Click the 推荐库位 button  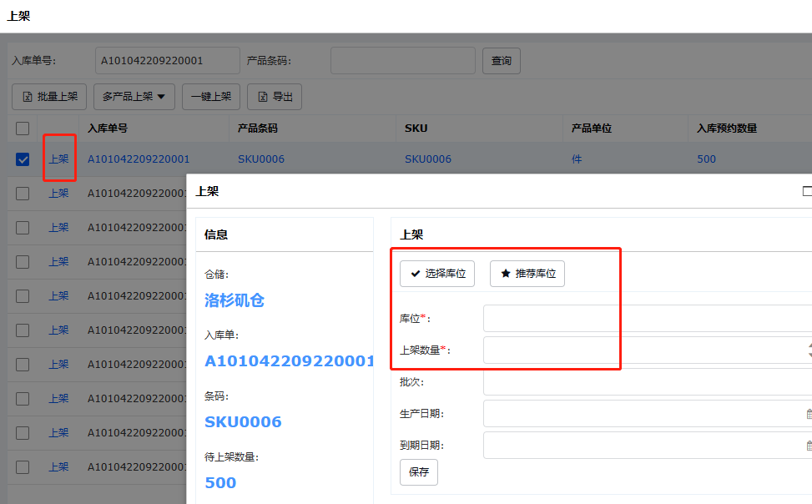point(527,274)
